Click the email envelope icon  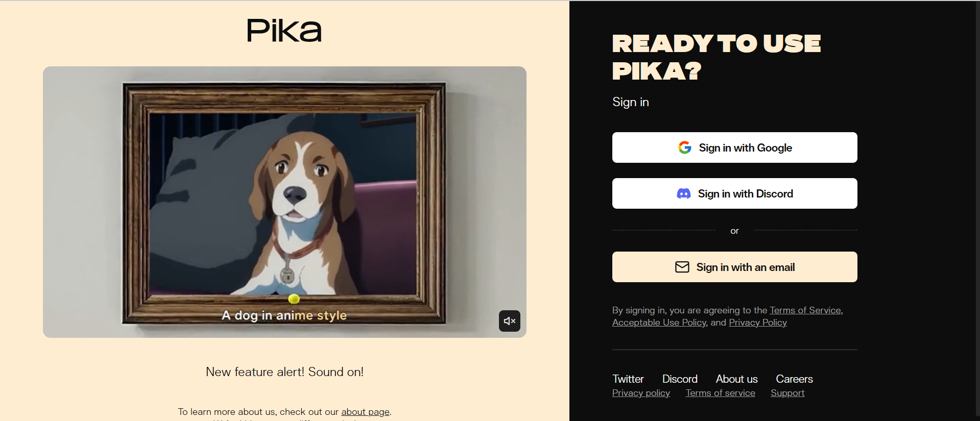coord(682,267)
